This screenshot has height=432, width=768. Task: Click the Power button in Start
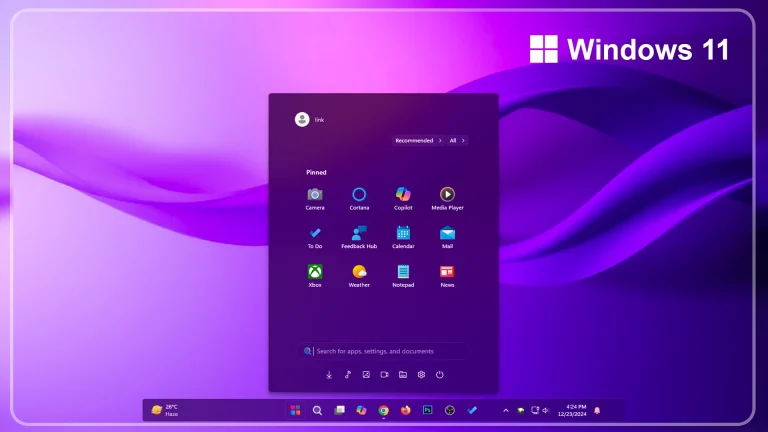coord(439,375)
